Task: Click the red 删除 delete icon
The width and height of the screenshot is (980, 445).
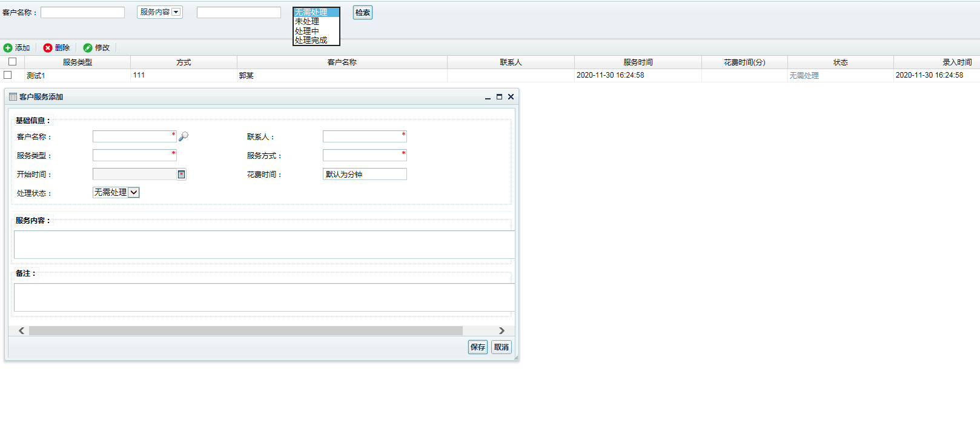Action: [x=48, y=48]
